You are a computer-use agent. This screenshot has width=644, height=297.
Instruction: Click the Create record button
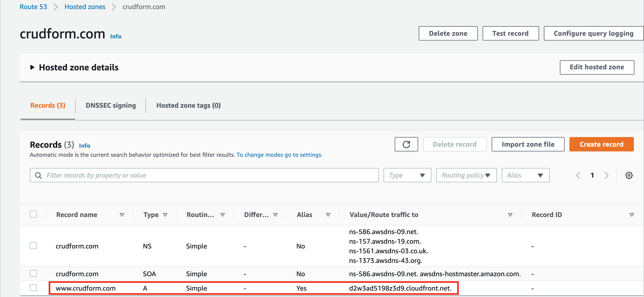tap(601, 144)
